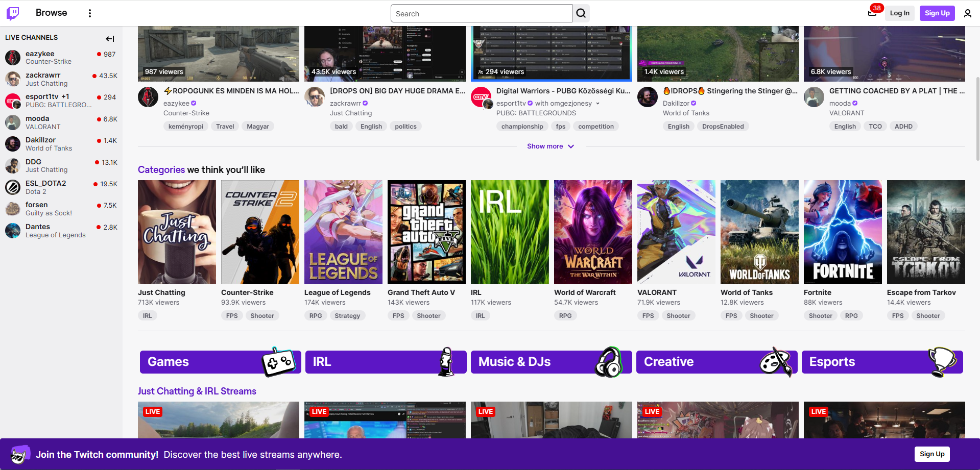Click the purple Sign Up button

click(x=937, y=13)
